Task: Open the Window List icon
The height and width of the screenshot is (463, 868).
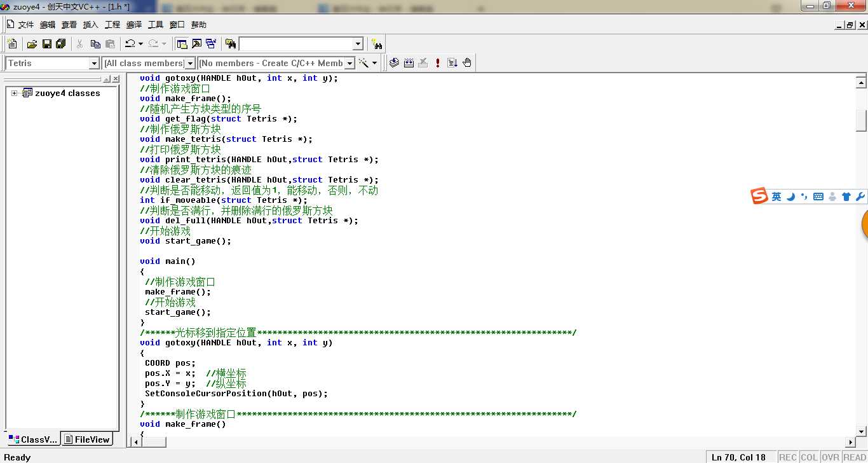Action: pyautogui.click(x=211, y=44)
